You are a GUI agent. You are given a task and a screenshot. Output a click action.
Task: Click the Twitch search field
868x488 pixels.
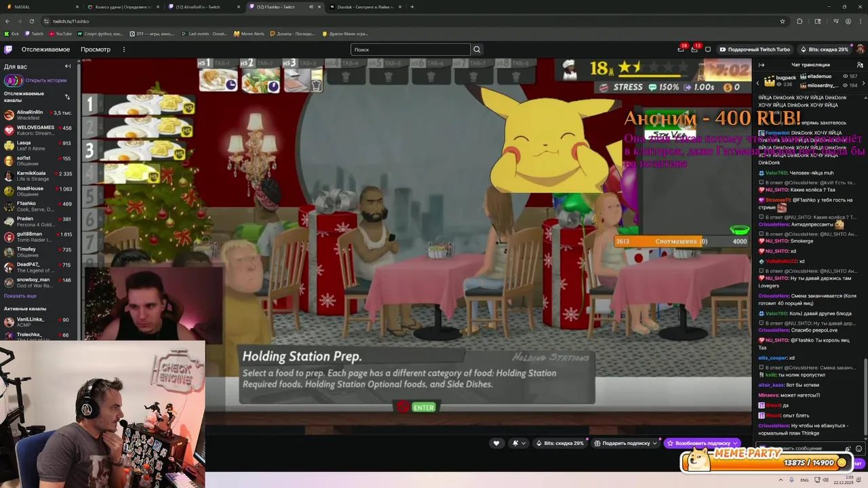click(x=410, y=49)
